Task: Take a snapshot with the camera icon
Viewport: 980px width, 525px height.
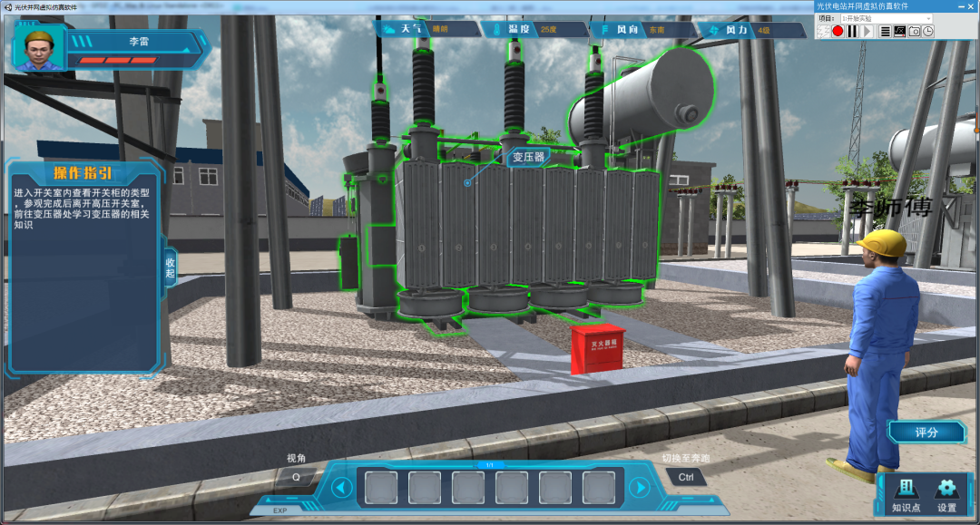Action: click(x=915, y=31)
